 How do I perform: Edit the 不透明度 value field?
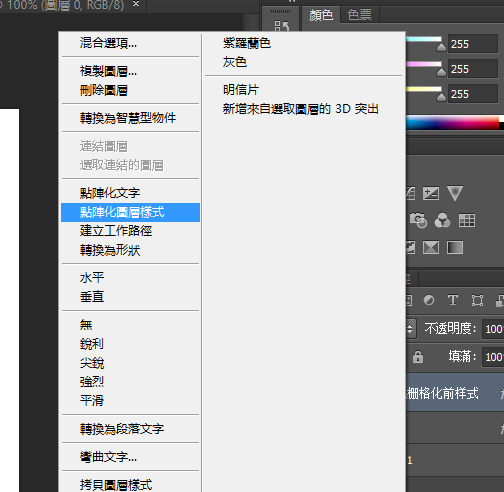[x=493, y=329]
